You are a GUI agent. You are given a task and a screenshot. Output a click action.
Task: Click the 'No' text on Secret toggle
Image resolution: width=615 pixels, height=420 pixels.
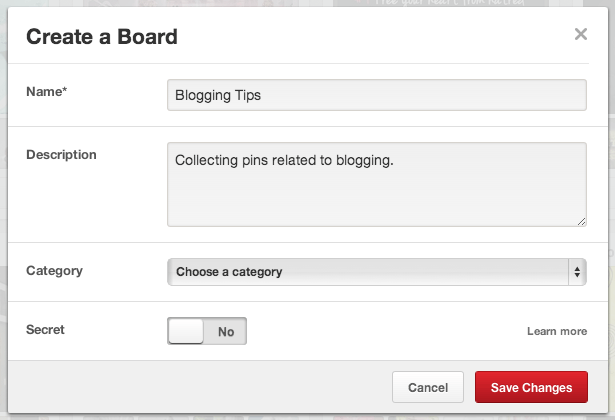point(226,332)
